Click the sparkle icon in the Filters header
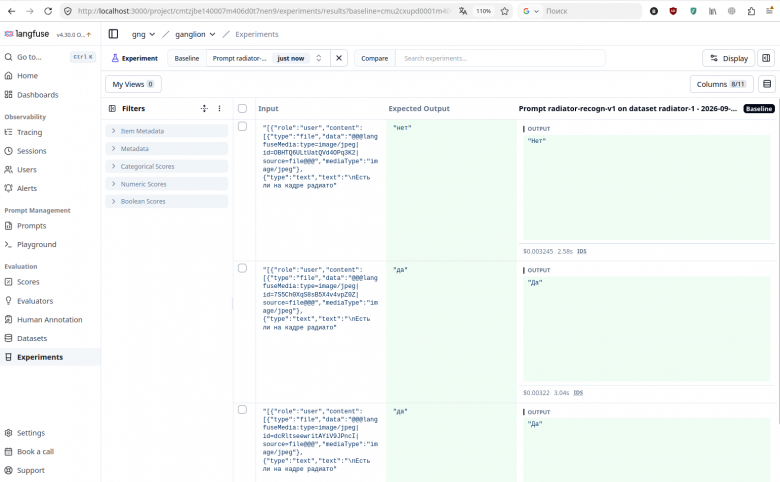Screen dimensions: 780x482 click(x=204, y=108)
